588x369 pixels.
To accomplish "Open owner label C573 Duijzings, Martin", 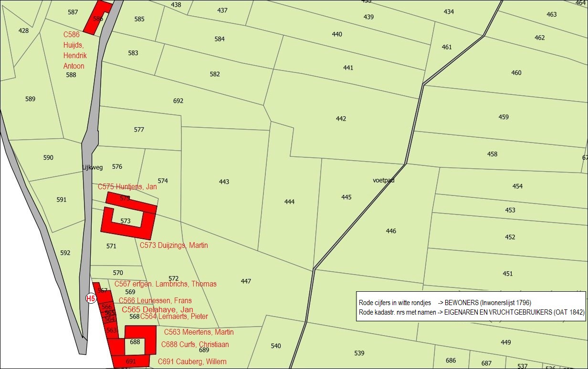I will pos(174,245).
